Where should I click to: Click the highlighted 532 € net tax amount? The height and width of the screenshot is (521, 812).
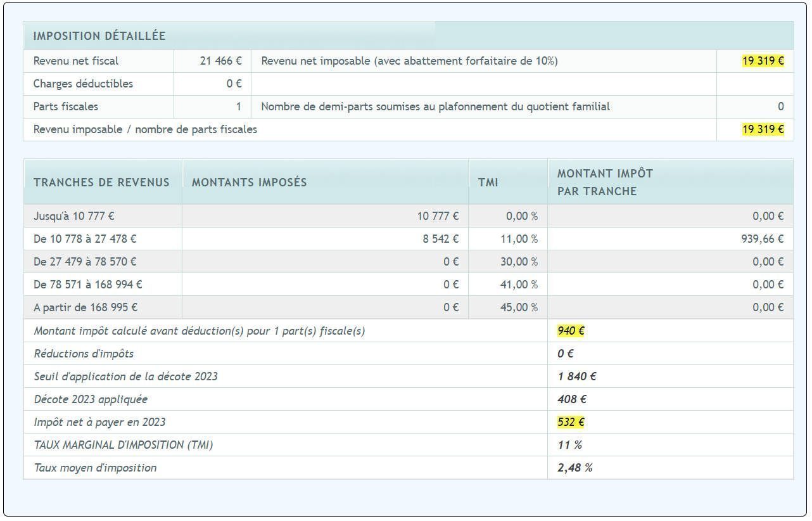571,422
